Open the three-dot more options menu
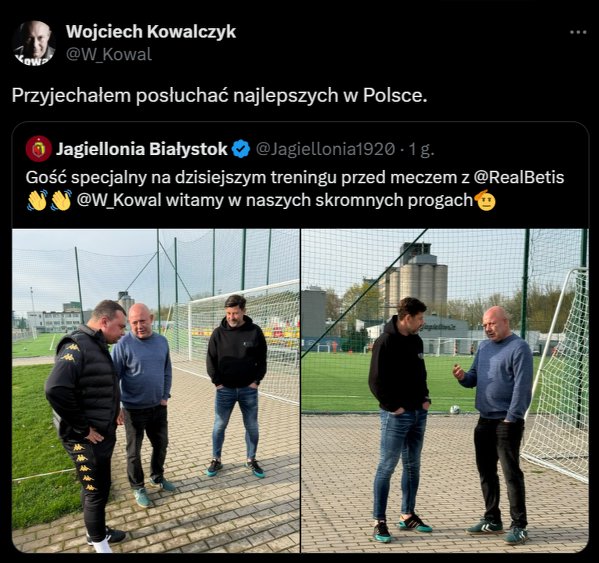The image size is (599, 563). [578, 32]
